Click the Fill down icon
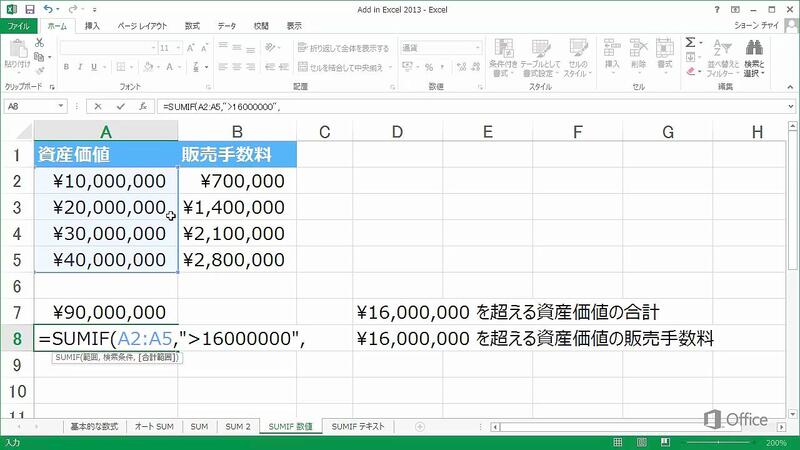Screen dimensions: 800x450 [690, 57]
